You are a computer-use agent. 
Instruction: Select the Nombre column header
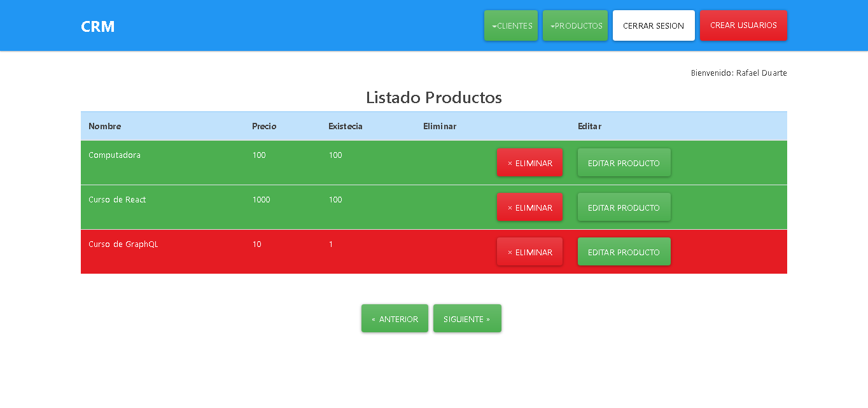coord(106,126)
